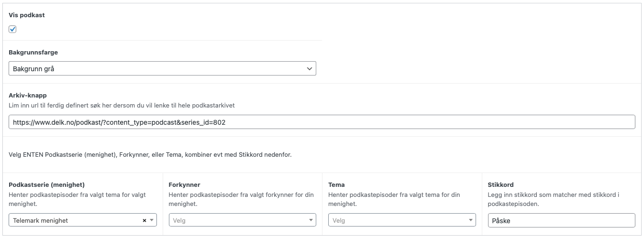Open the Forkynner Velg dropdown
The width and height of the screenshot is (644, 238).
click(x=243, y=220)
